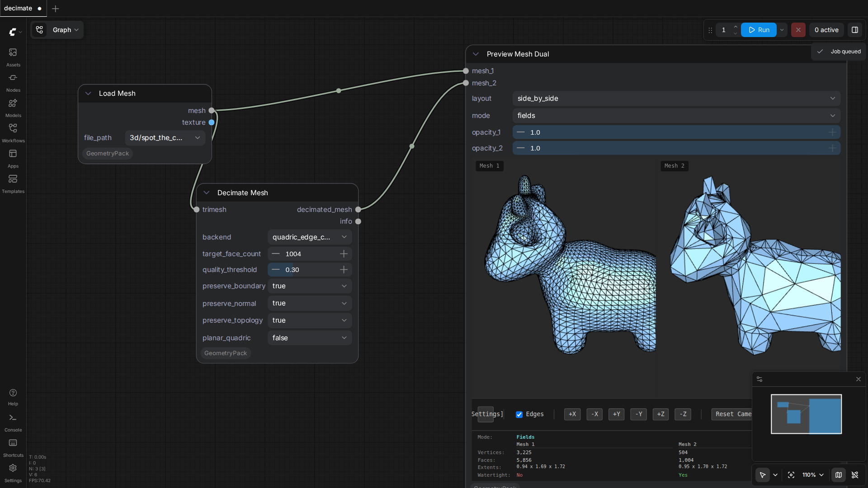
Task: Click the Reset Camera button
Action: click(732, 414)
